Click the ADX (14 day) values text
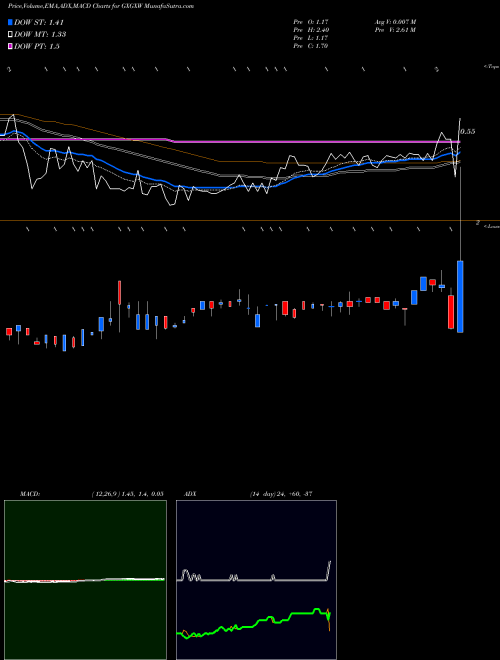 (x=281, y=494)
